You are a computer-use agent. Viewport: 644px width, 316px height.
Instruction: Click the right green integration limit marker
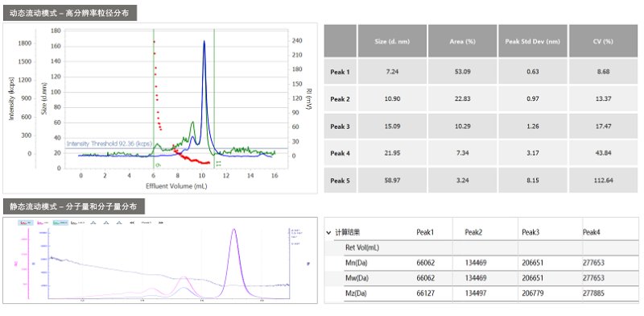[214, 98]
